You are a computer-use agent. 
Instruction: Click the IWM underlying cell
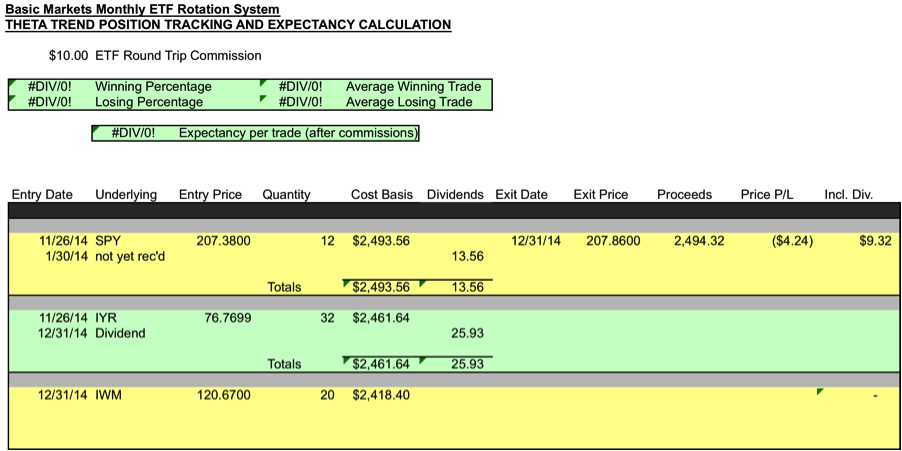point(109,395)
